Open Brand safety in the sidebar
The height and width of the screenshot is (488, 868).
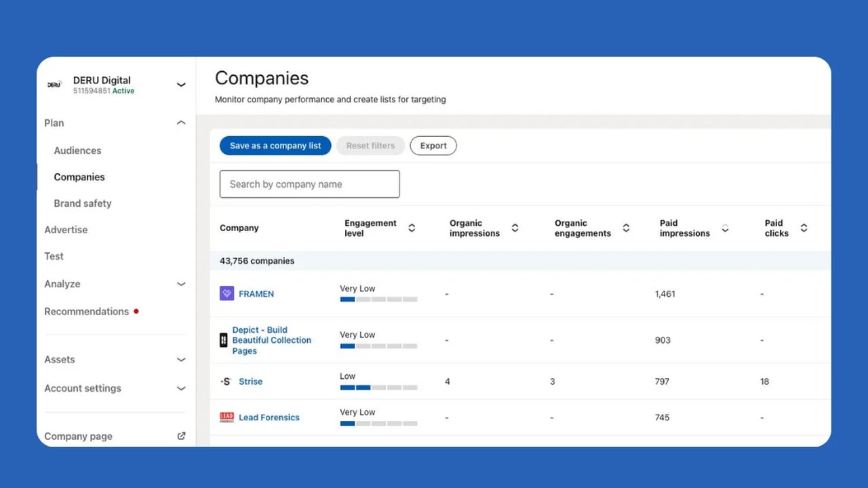[x=83, y=203]
